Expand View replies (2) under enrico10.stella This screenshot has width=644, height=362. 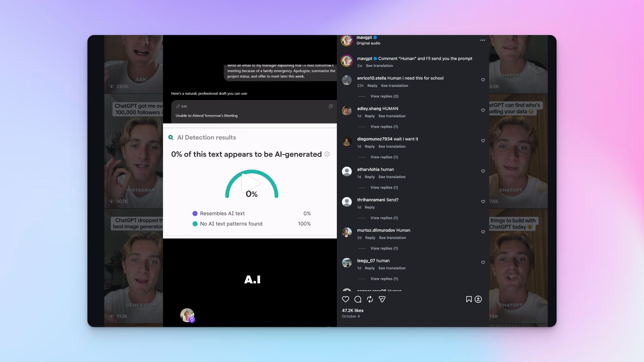[384, 96]
